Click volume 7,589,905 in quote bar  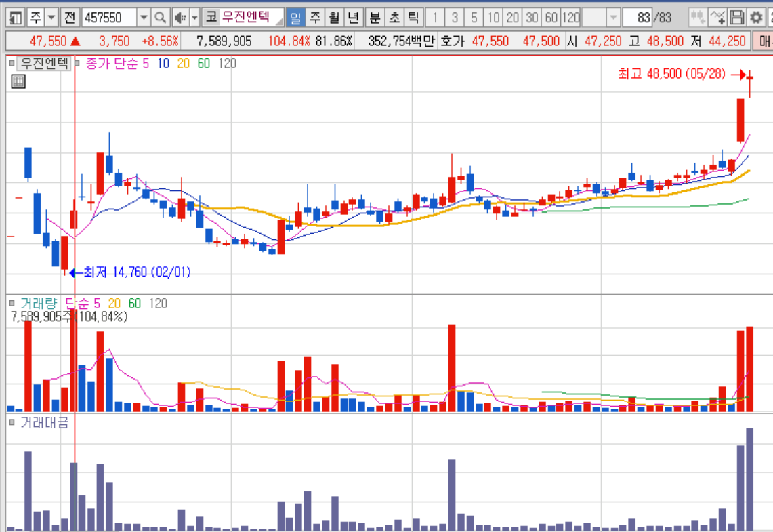(224, 41)
